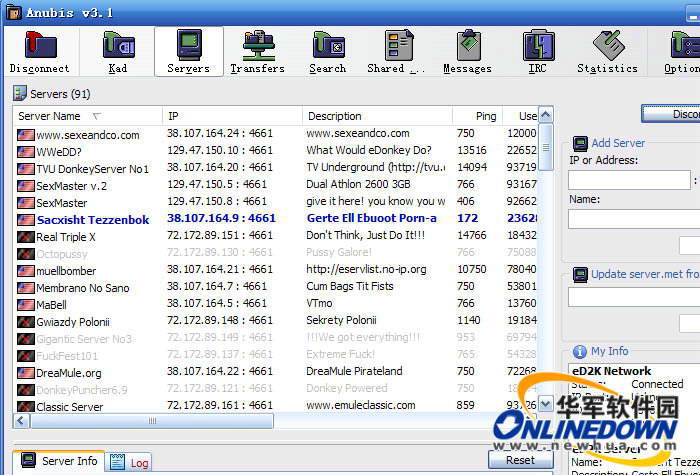Image resolution: width=700 pixels, height=475 pixels.
Task: Select the FuckFest101 server row
Action: click(277, 356)
